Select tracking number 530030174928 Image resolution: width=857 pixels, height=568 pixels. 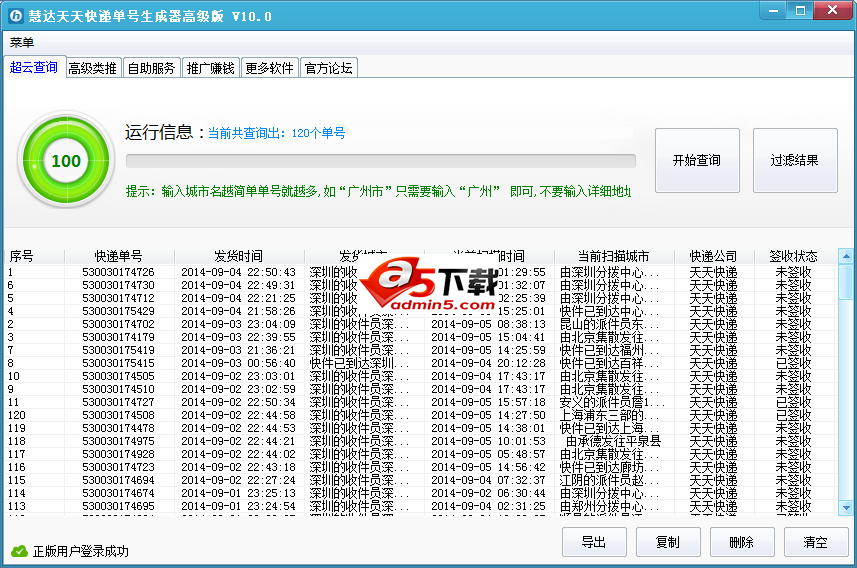pyautogui.click(x=119, y=454)
